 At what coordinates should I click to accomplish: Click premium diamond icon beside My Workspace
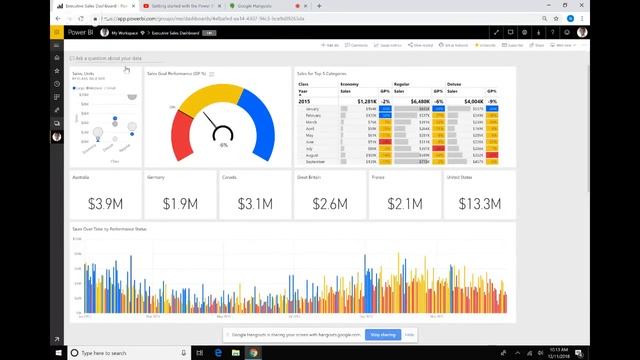[142, 33]
